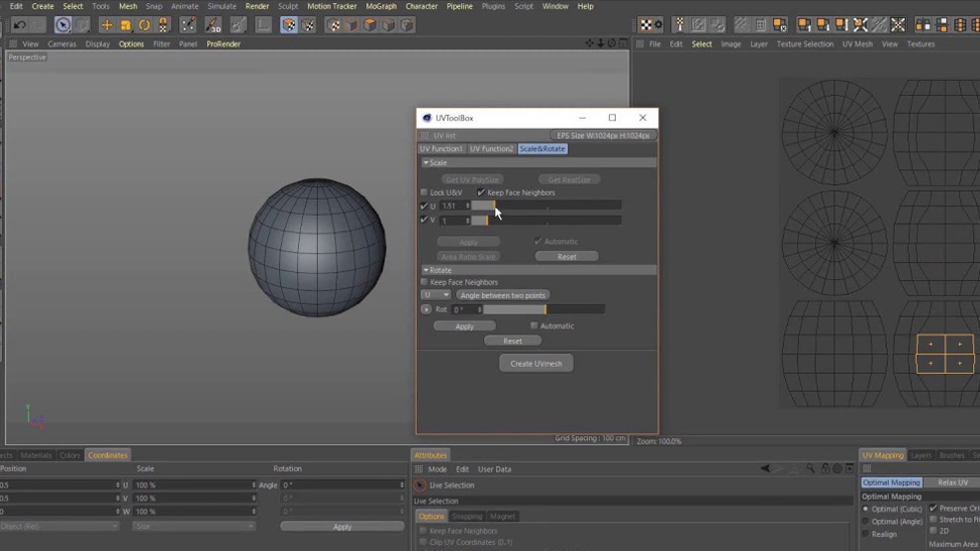Activate the Rotate tool icon
Viewport: 980px width, 551px height.
click(145, 25)
